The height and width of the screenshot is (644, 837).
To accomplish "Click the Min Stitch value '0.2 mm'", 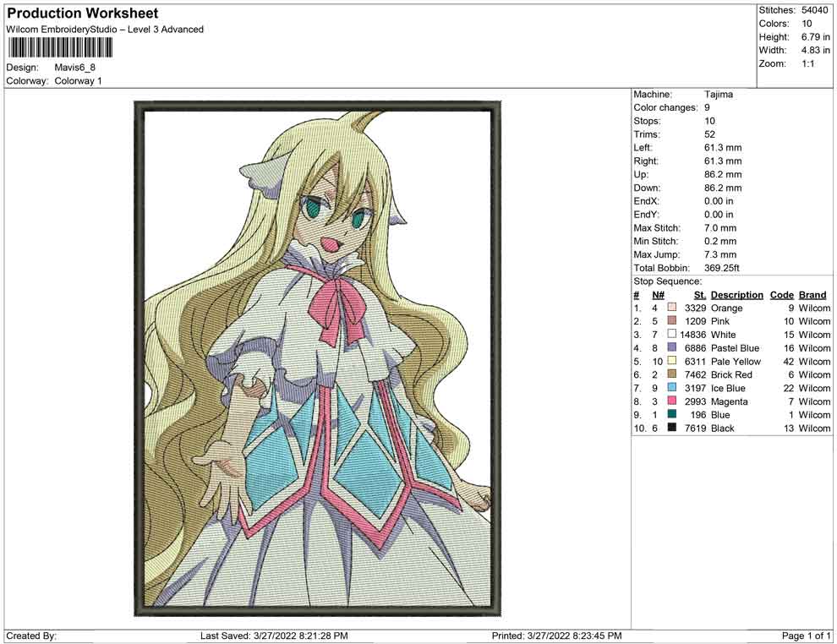I will pos(720,241).
